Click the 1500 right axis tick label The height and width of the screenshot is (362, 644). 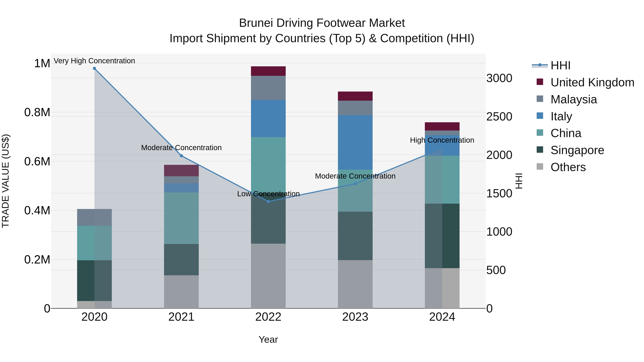pyautogui.click(x=499, y=193)
